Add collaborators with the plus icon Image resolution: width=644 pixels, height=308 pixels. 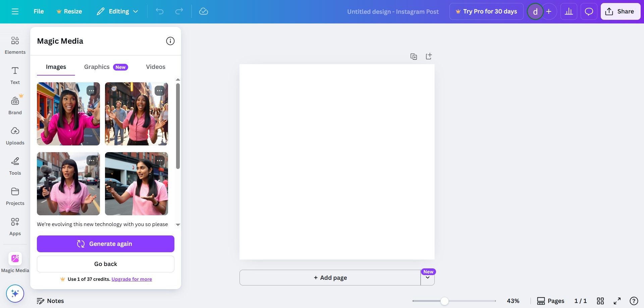tap(549, 12)
